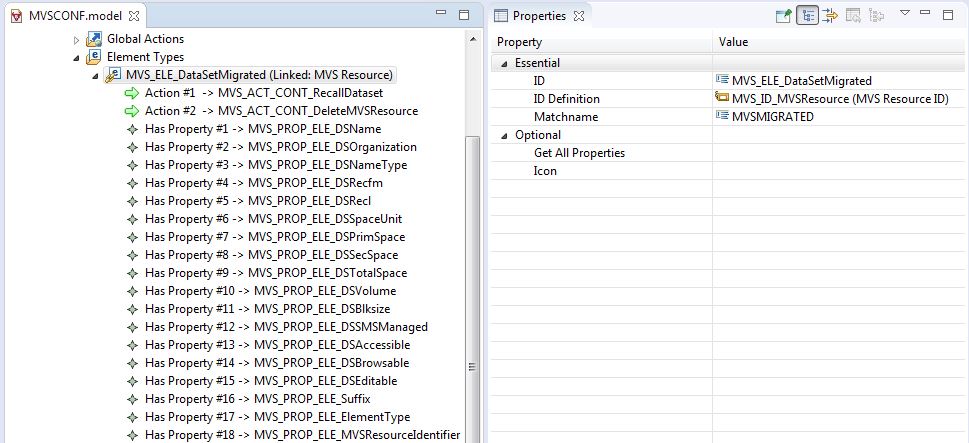This screenshot has width=969, height=443.
Task: Select the Properties view tab
Action: tap(542, 16)
